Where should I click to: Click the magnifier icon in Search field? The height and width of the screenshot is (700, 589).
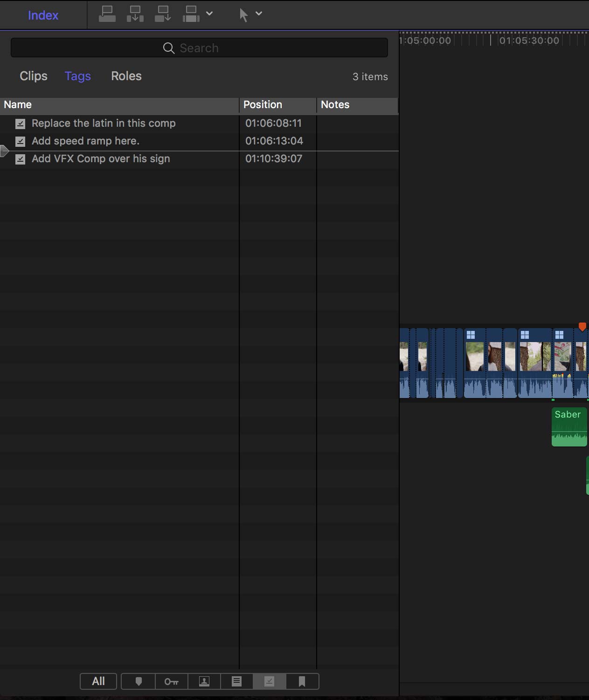[169, 48]
